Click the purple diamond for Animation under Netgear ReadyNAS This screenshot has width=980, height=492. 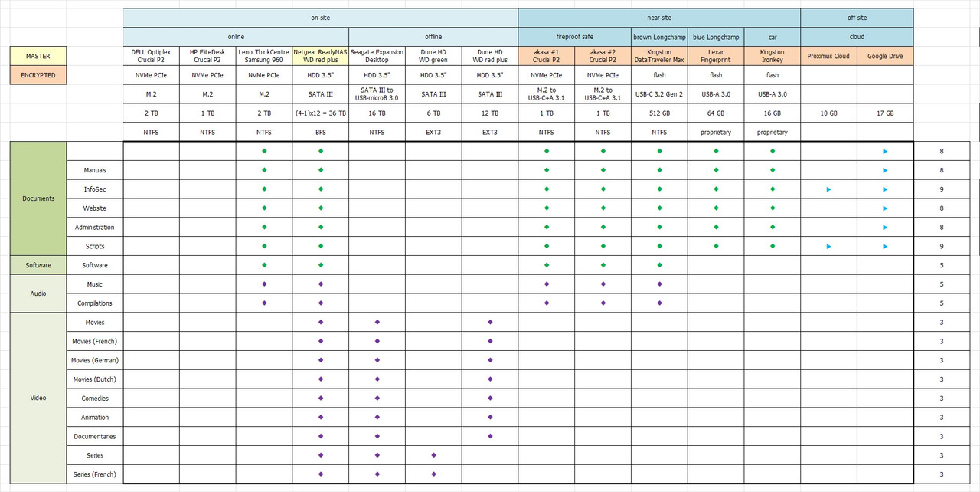click(x=321, y=418)
